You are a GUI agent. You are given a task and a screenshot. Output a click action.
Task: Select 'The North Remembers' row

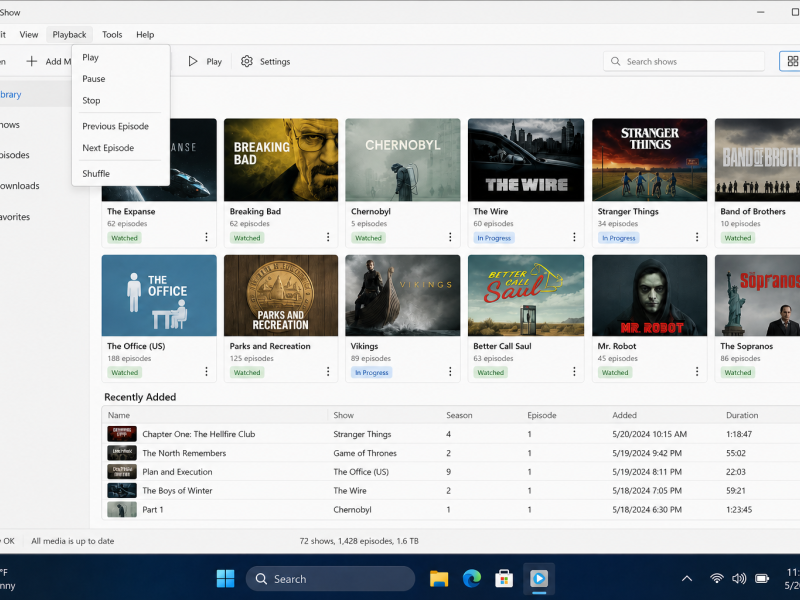(x=451, y=453)
